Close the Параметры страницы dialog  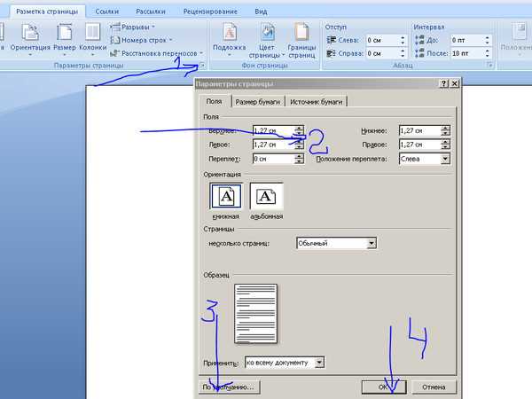tap(455, 83)
